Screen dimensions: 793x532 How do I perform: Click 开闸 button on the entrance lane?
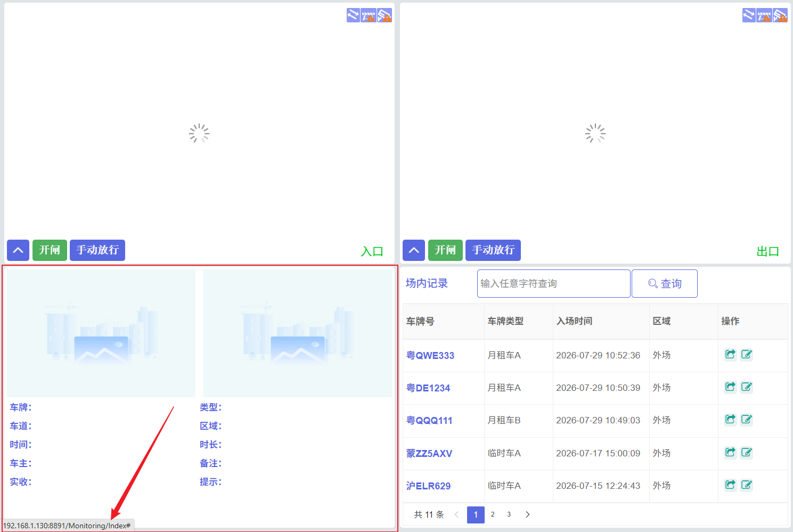point(50,250)
